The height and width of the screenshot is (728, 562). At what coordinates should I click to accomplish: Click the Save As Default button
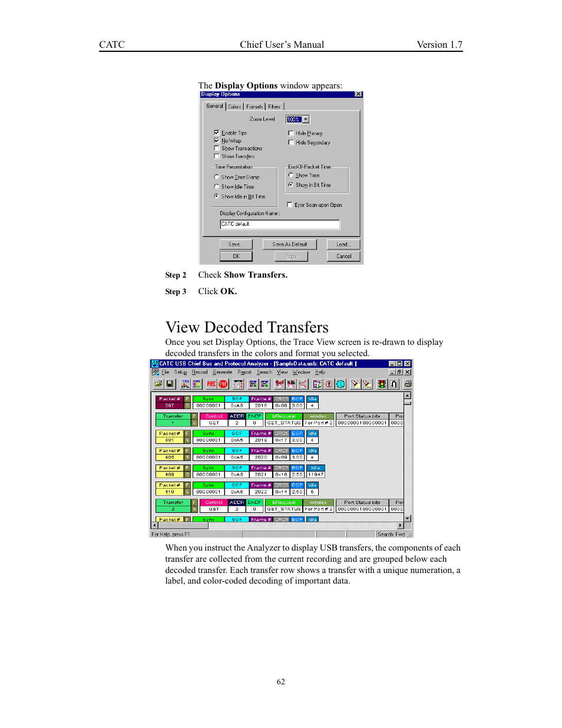(289, 244)
